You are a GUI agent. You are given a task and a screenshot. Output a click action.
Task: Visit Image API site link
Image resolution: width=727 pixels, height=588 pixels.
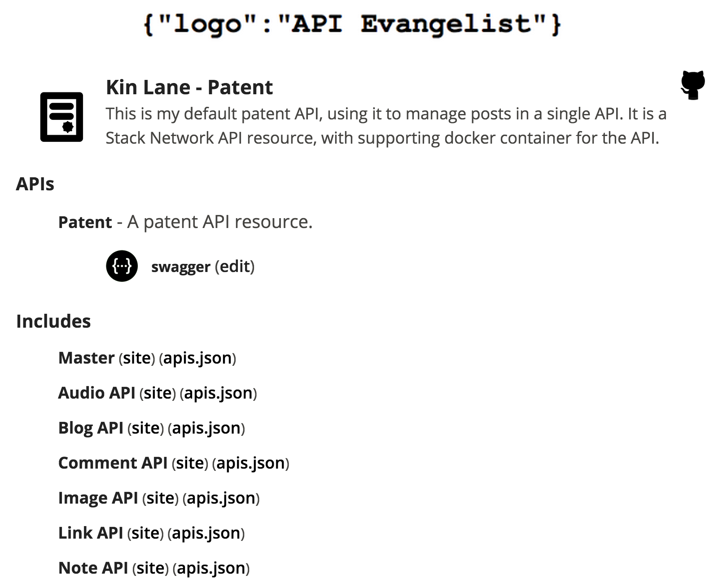click(x=160, y=498)
